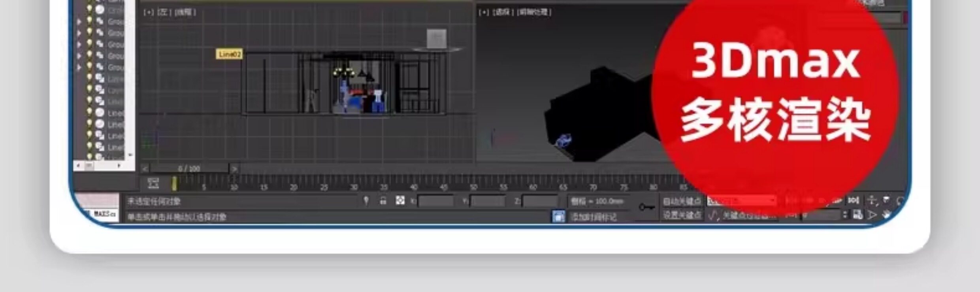Viewport: 980px width, 292px height.
Task: Open the time configuration icon beside frame spinner
Action: pos(857,215)
